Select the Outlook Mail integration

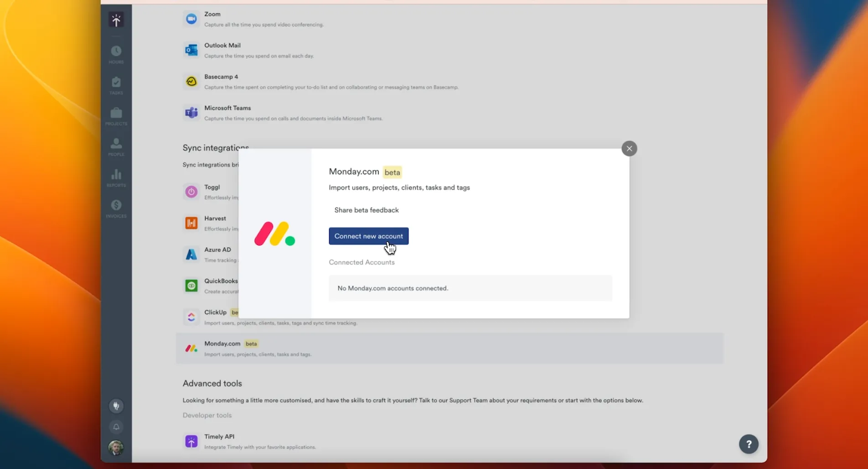222,50
